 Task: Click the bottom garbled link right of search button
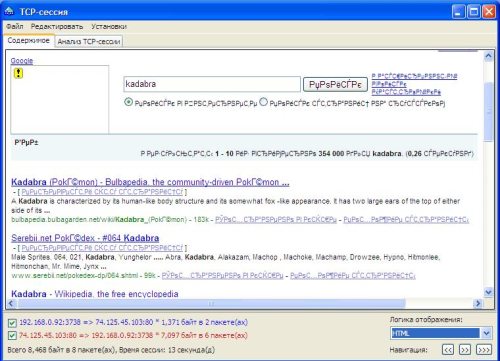click(406, 92)
